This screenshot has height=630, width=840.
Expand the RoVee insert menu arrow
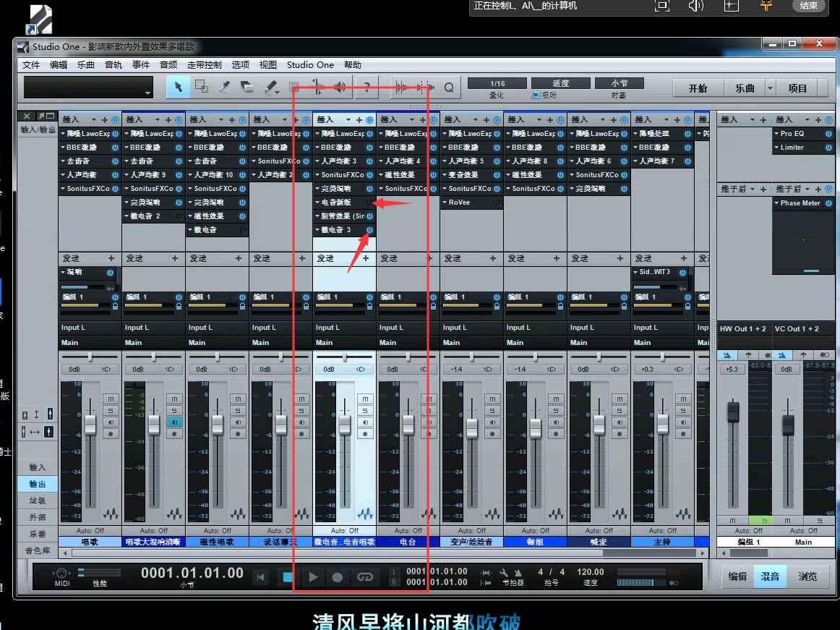(x=445, y=203)
